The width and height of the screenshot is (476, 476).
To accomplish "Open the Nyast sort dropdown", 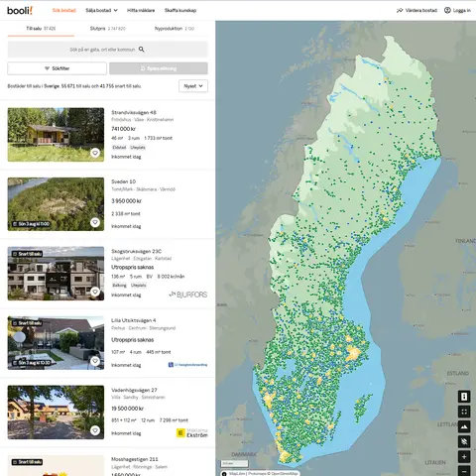I will [193, 86].
